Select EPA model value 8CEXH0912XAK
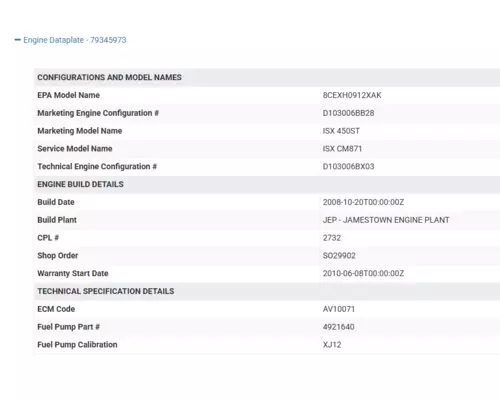This screenshot has height=400, width=500. (x=352, y=95)
